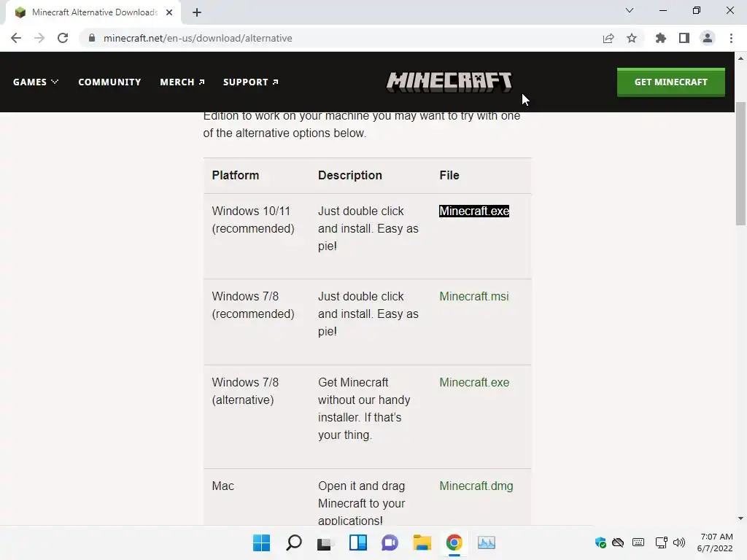Screen dimensions: 747x560
Task: Click the browser forward arrow
Action: click(x=39, y=38)
